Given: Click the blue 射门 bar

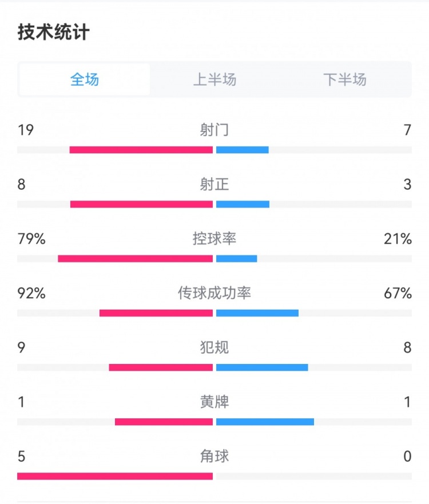Looking at the screenshot, I should tap(243, 150).
